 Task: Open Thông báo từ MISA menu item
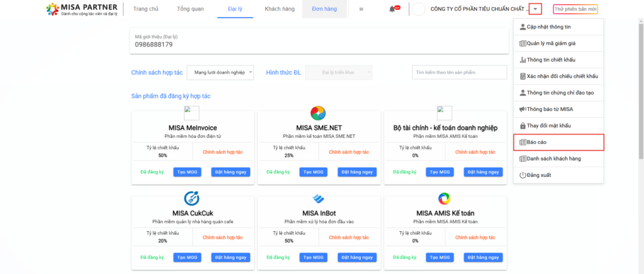click(x=558, y=109)
